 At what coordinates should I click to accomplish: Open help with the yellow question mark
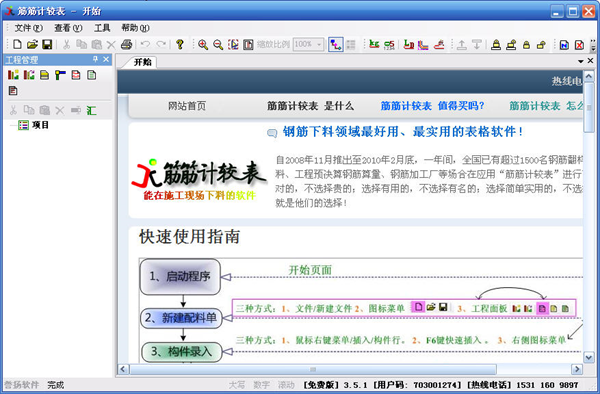[x=180, y=44]
